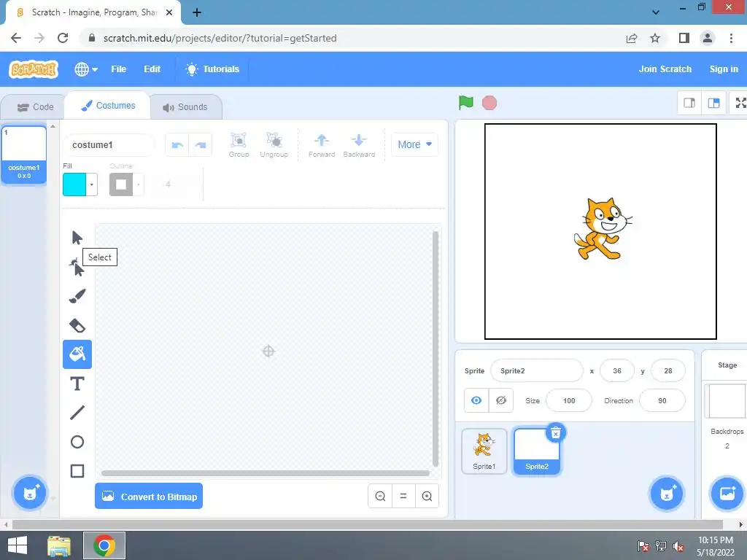Click the sprite Size field
This screenshot has height=560, width=747.
pos(569,400)
